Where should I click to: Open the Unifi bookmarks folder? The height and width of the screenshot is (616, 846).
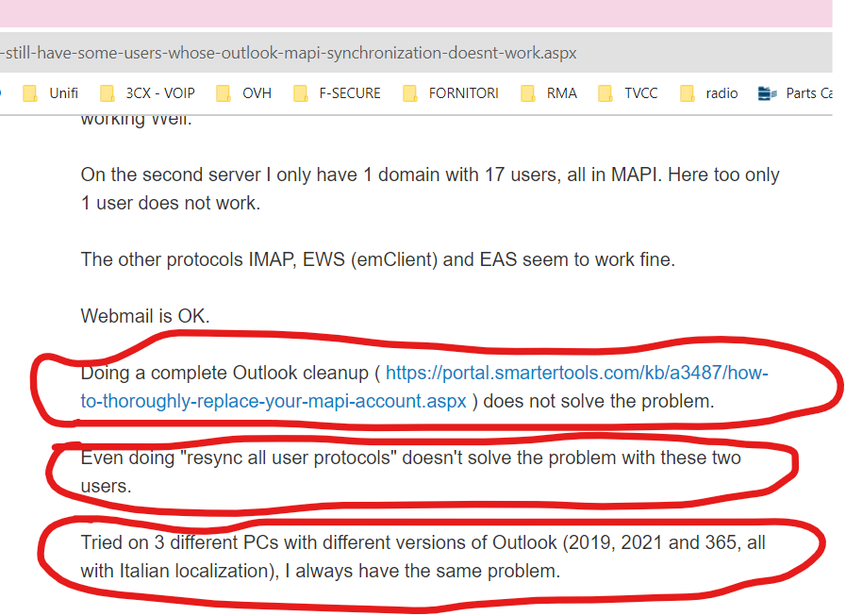tap(52, 93)
